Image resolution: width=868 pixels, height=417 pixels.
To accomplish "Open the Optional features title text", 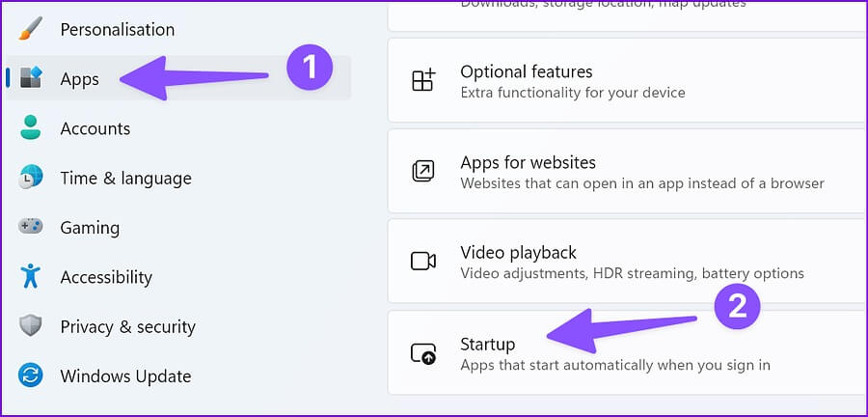I will coord(527,71).
